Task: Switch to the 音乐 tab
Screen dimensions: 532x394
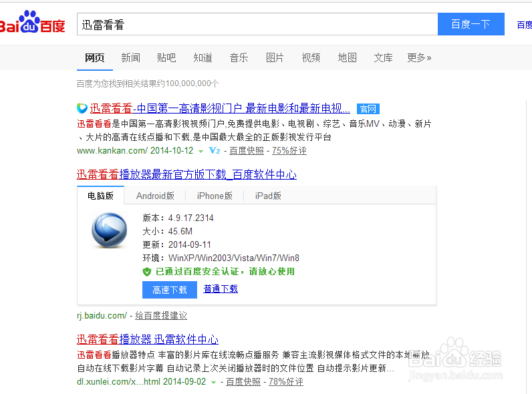Action: [239, 57]
